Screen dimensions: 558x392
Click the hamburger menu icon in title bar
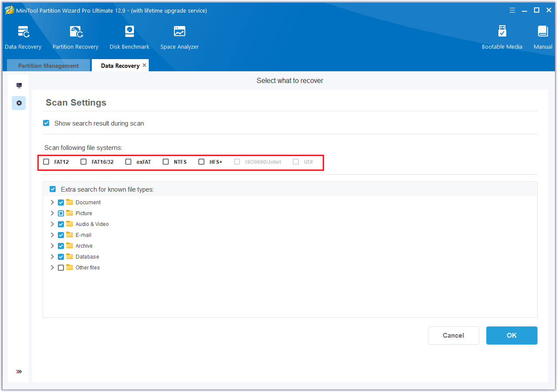(512, 10)
